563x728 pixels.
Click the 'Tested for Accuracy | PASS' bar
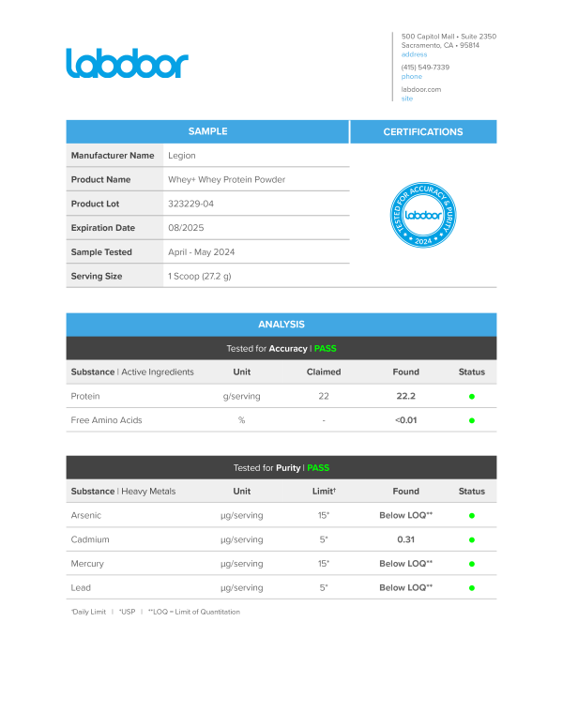click(x=281, y=349)
